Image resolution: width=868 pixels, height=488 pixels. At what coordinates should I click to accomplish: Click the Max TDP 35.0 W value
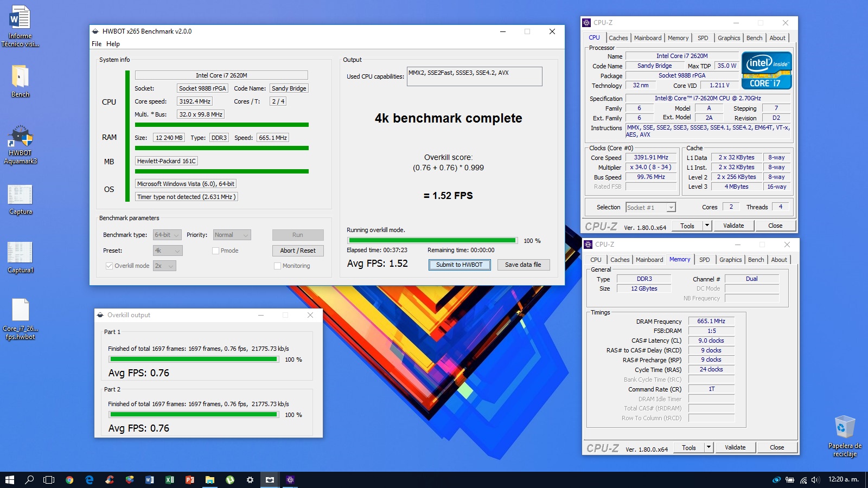point(726,66)
